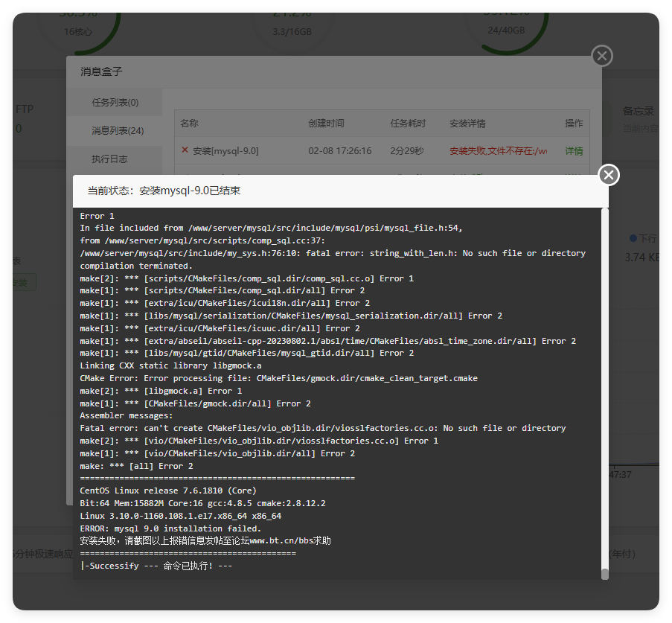Click the 'make[2]: *** [libgmock.a] Error 1' line

[x=161, y=391]
